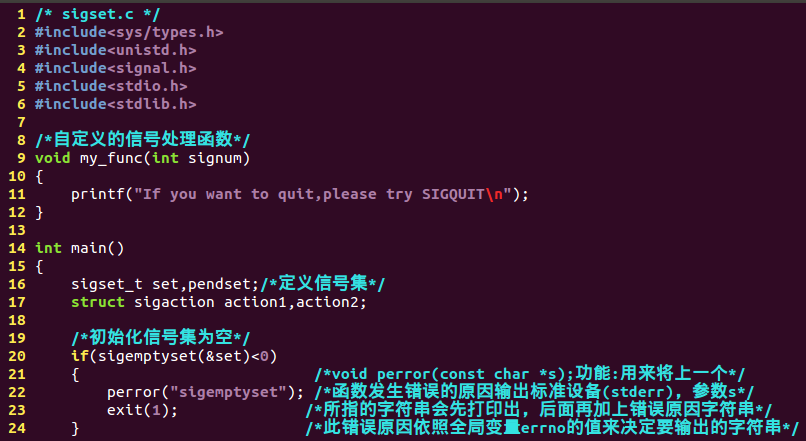Click the #include<signal.h> directive
This screenshot has height=441, width=806.
(116, 68)
